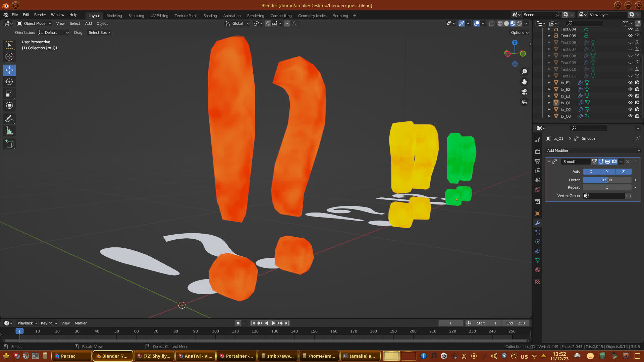Open the Material properties tab

pyautogui.click(x=538, y=270)
